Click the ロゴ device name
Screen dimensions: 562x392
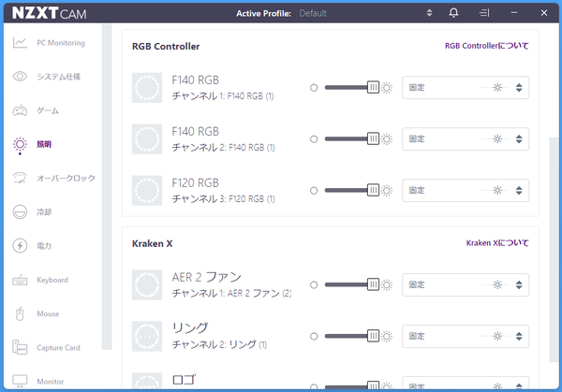click(185, 380)
